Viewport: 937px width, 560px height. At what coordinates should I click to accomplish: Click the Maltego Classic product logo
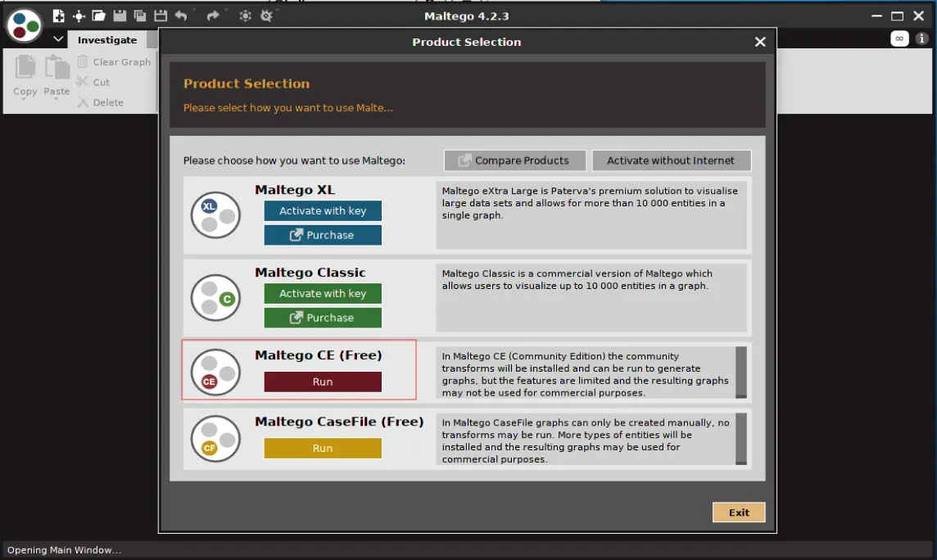pos(215,297)
